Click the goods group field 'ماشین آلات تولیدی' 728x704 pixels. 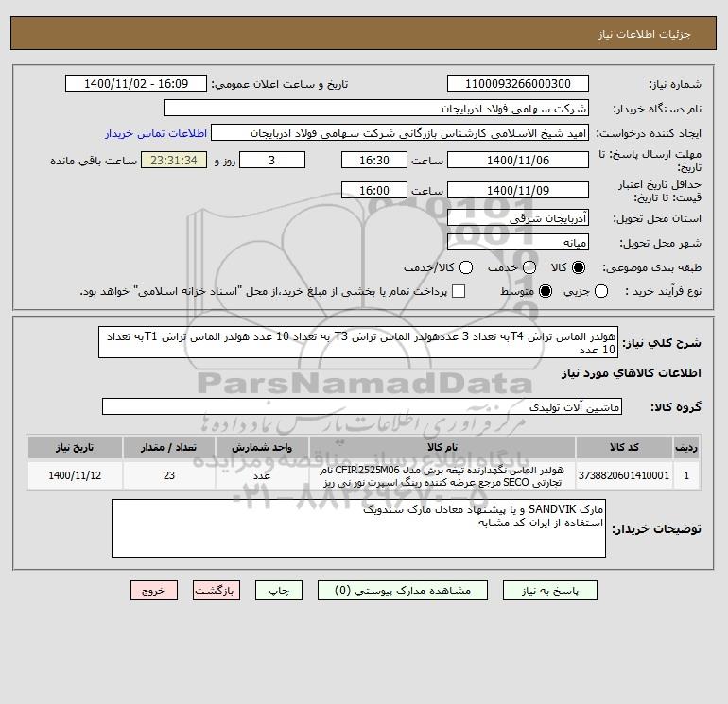[x=362, y=406]
